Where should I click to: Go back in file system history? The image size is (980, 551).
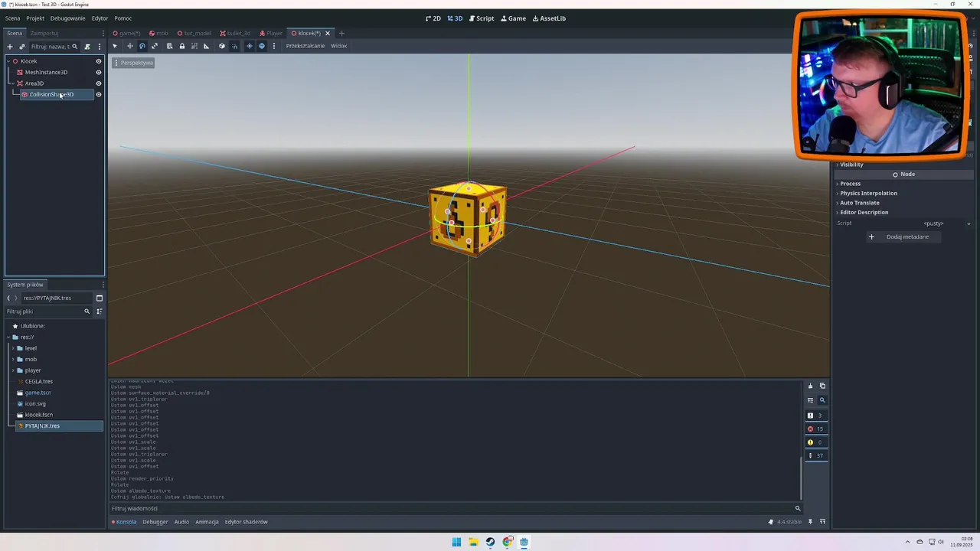click(x=8, y=298)
